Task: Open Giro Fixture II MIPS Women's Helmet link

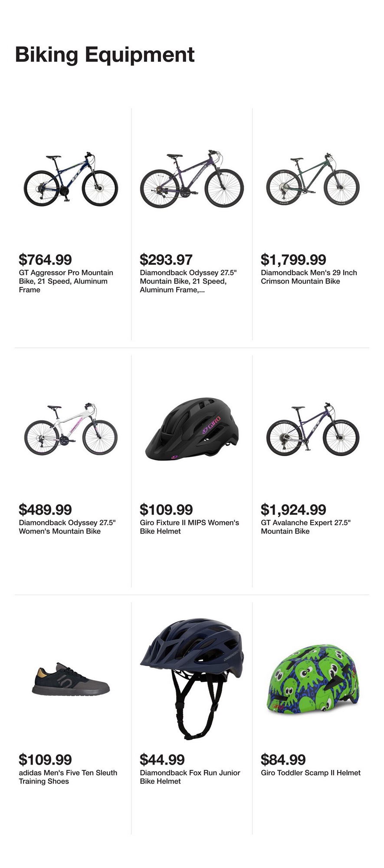Action: [x=189, y=527]
